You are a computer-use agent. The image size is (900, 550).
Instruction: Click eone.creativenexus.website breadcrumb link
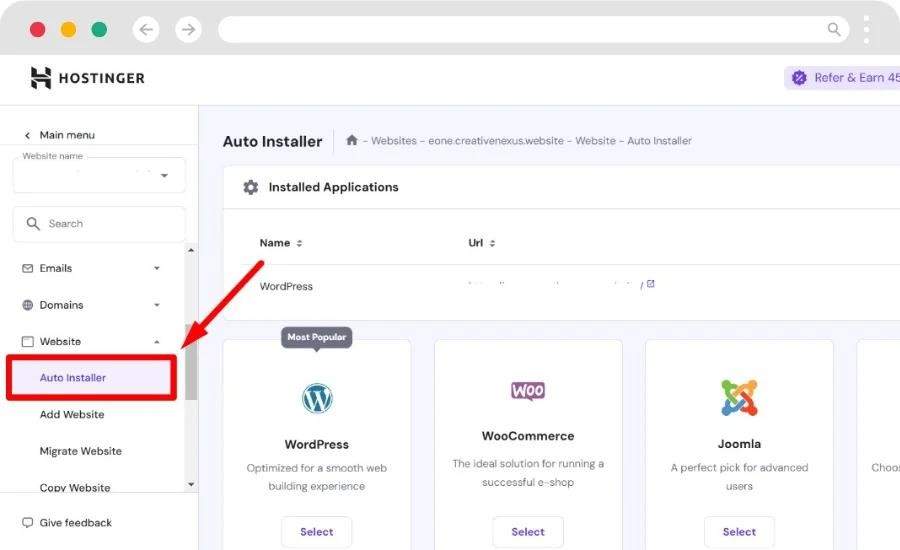point(496,141)
